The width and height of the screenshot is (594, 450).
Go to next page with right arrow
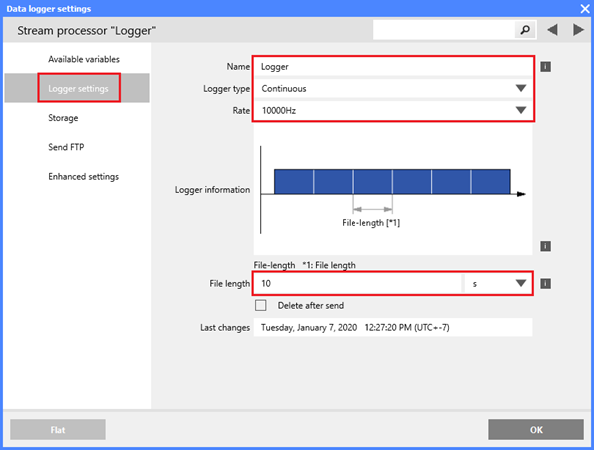pyautogui.click(x=578, y=30)
